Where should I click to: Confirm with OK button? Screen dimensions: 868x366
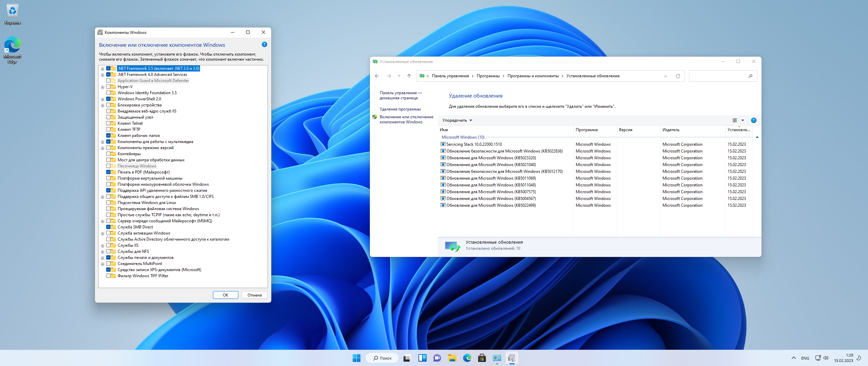(225, 295)
